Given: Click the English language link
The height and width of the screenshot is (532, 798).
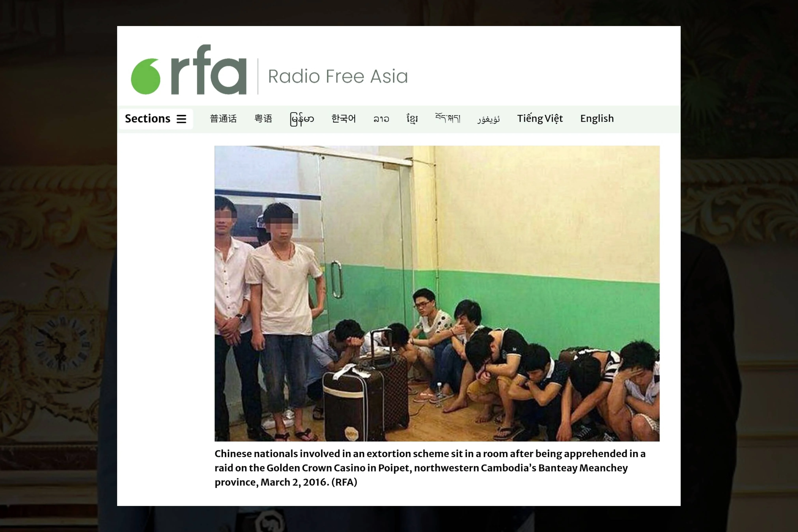Looking at the screenshot, I should click(597, 119).
